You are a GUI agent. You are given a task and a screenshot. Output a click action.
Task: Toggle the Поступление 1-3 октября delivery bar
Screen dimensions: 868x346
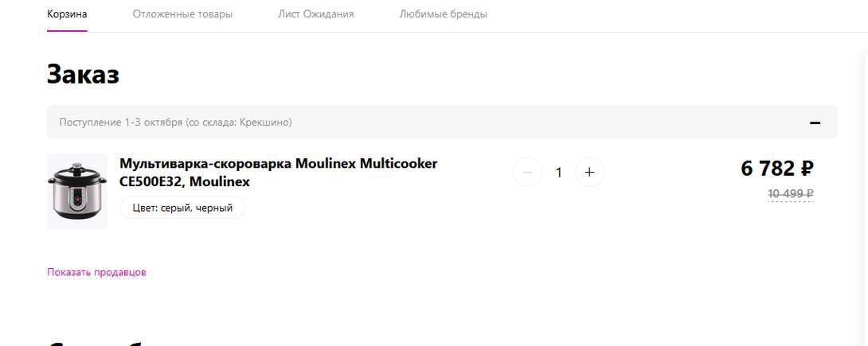(x=398, y=122)
